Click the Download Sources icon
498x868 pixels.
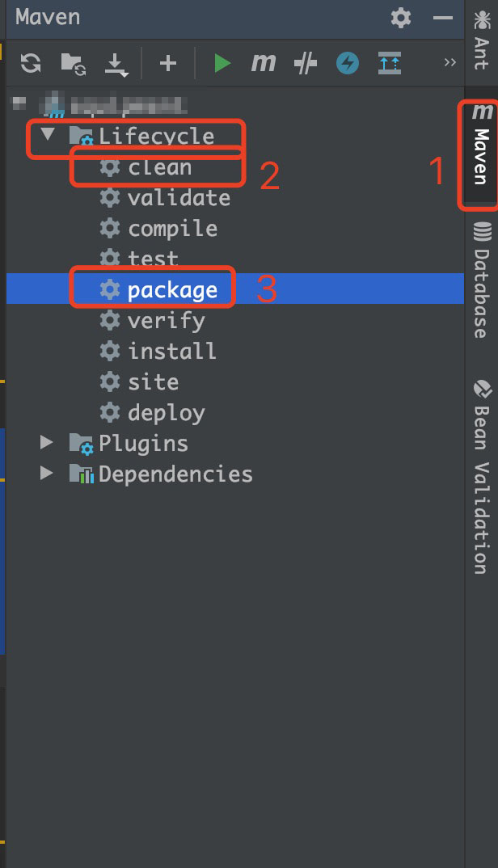pyautogui.click(x=117, y=63)
